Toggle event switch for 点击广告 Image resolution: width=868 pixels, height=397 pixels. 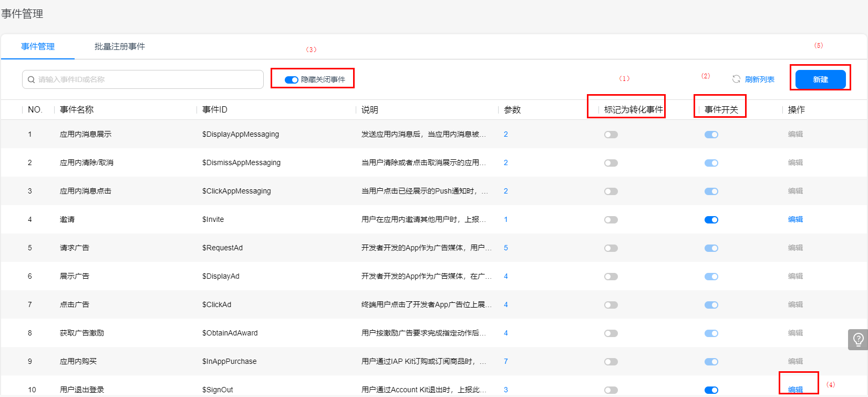(711, 305)
